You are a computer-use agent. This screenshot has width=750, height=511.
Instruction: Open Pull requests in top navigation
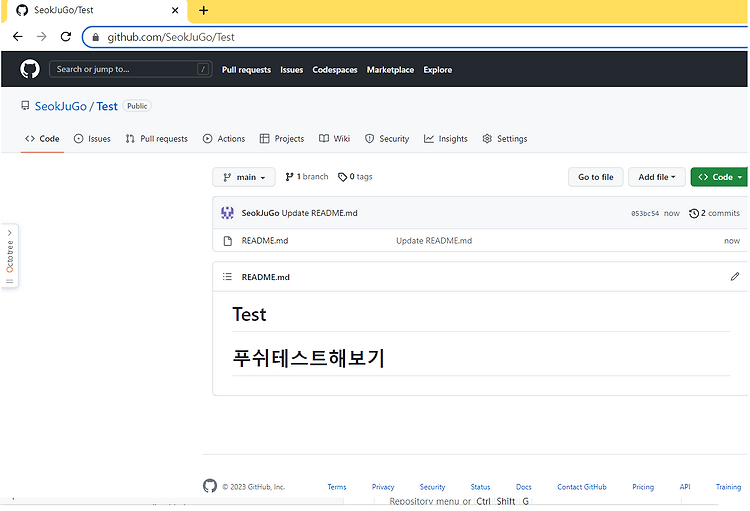pyautogui.click(x=246, y=70)
